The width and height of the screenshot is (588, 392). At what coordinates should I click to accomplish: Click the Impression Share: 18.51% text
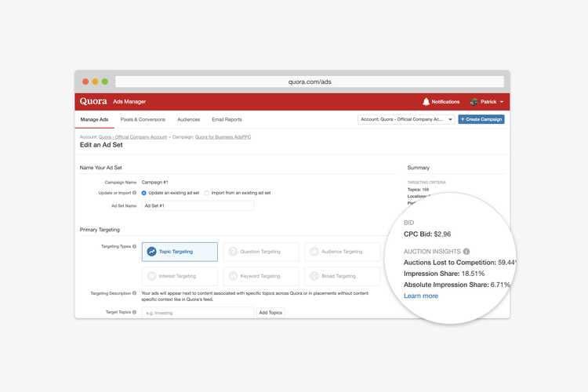point(444,274)
